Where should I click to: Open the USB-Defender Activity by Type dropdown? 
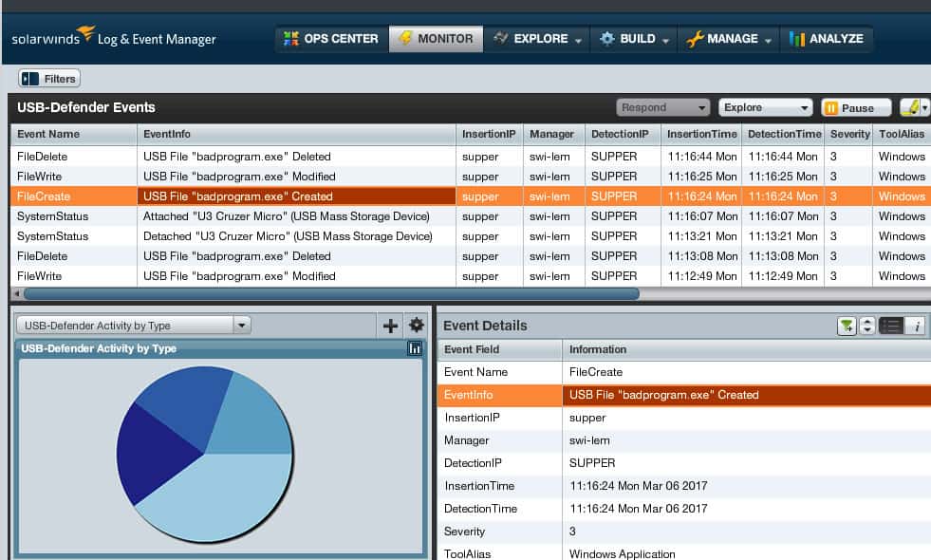click(134, 326)
